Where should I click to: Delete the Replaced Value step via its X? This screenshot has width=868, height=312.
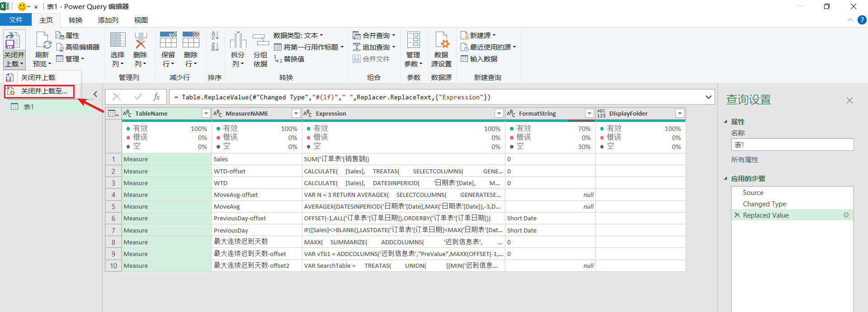click(x=737, y=215)
